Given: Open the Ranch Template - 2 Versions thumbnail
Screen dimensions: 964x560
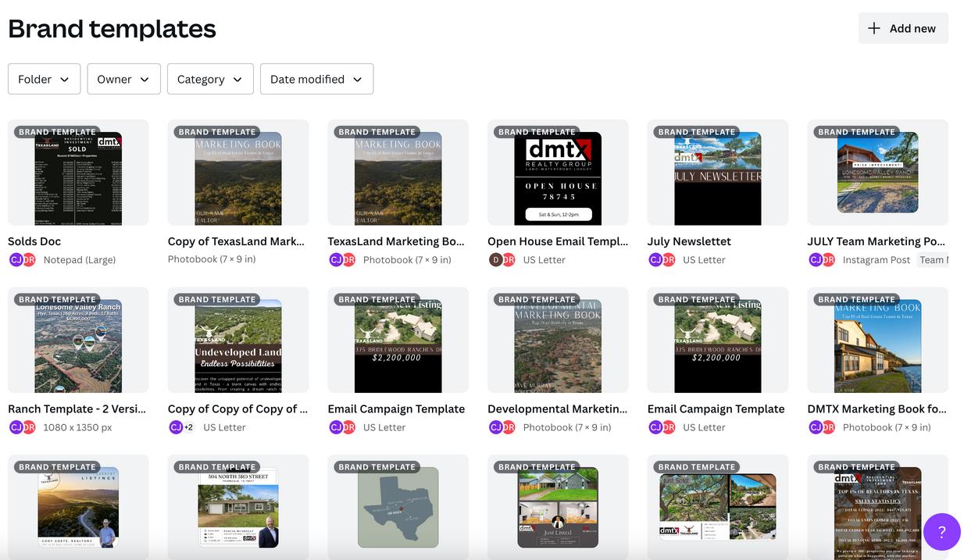Looking at the screenshot, I should click(x=78, y=340).
